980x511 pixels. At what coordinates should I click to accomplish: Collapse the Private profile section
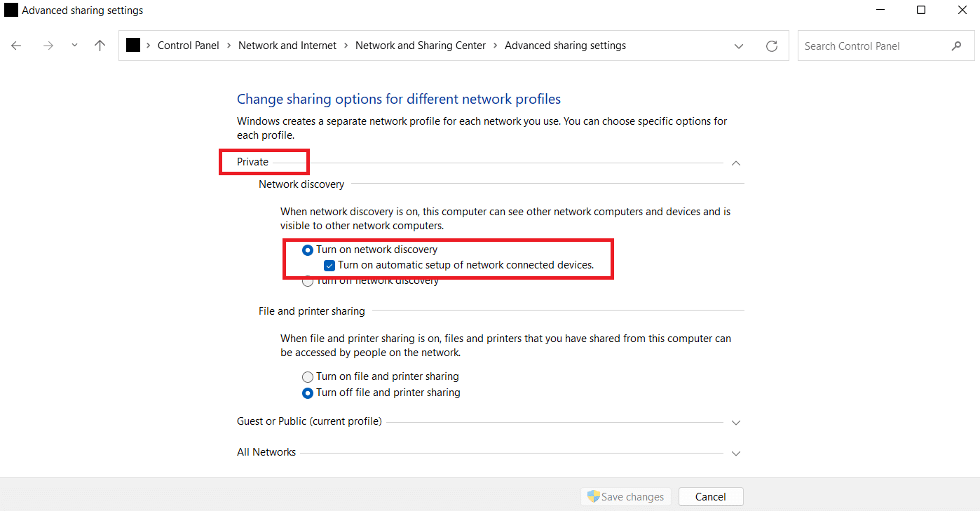point(735,163)
